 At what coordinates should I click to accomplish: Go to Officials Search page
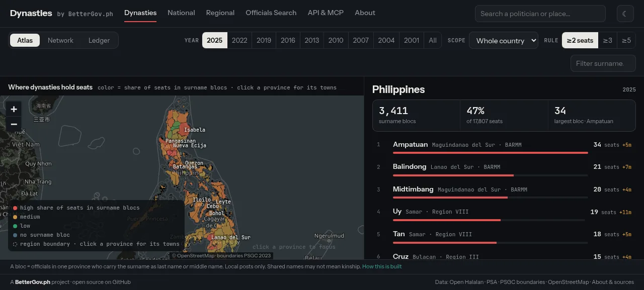[271, 13]
